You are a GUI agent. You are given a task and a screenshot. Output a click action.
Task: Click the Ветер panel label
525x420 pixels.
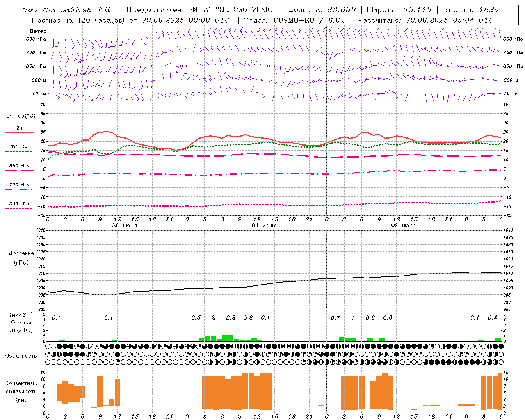[38, 31]
